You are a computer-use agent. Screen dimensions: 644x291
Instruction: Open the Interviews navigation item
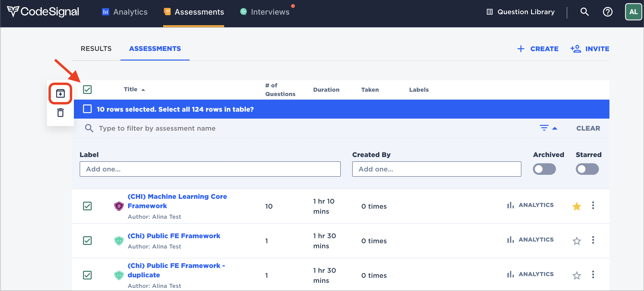[x=269, y=12]
